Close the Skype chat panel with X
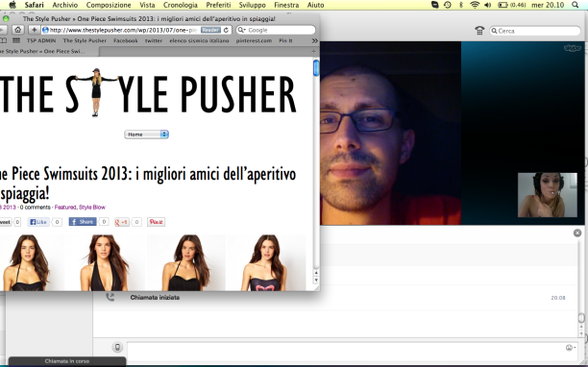Image resolution: width=588 pixels, height=367 pixels. [x=577, y=232]
